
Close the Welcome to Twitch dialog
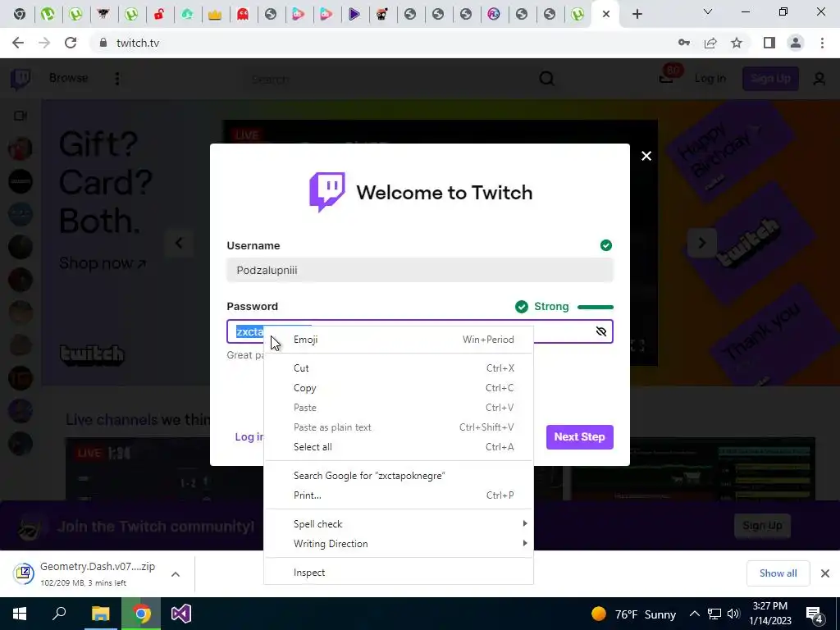[646, 156]
